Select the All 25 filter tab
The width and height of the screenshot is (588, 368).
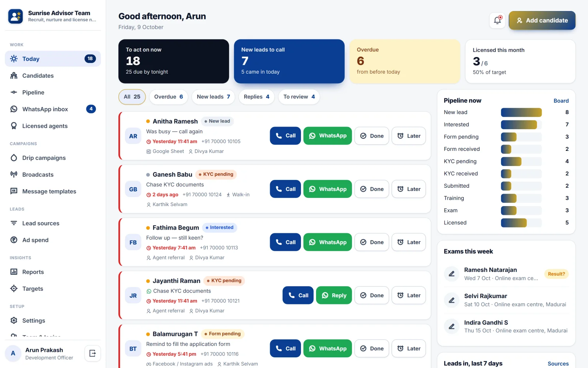pyautogui.click(x=132, y=97)
